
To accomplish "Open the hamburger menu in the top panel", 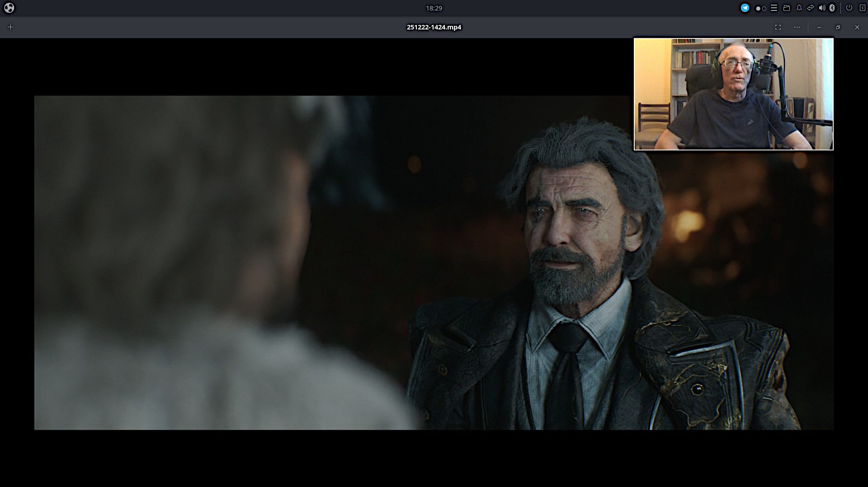I will tap(774, 8).
